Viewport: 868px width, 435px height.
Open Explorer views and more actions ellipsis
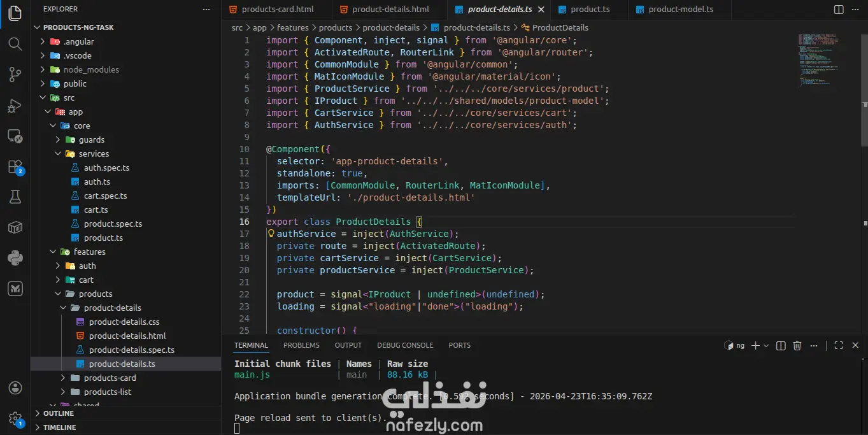click(x=206, y=10)
